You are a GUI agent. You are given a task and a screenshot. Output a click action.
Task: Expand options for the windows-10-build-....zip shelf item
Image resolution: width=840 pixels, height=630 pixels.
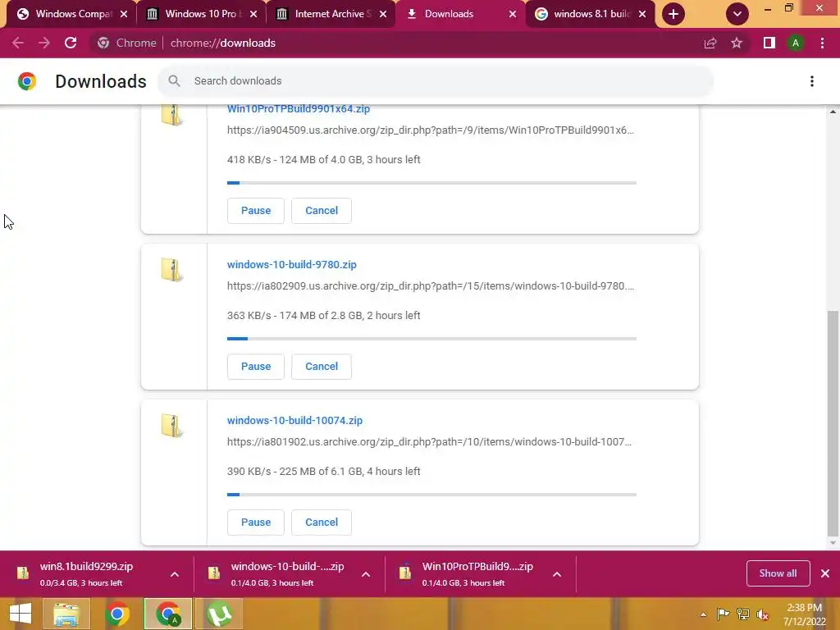click(x=366, y=574)
